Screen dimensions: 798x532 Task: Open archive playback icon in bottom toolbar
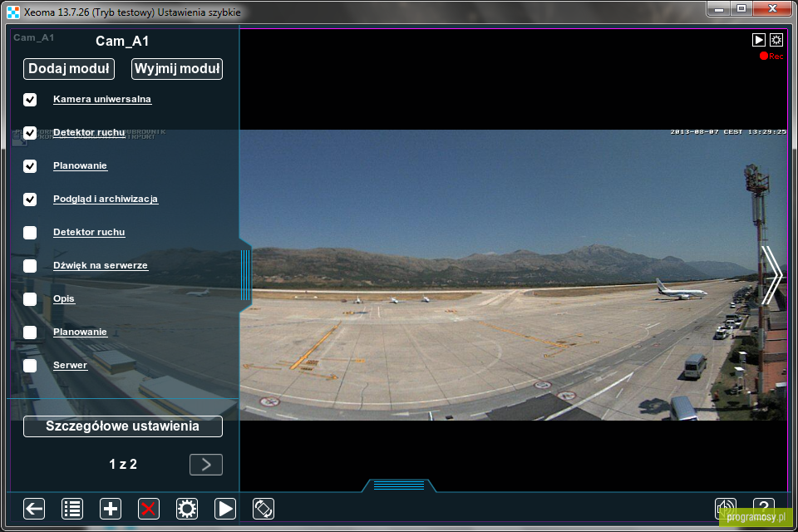coord(225,509)
